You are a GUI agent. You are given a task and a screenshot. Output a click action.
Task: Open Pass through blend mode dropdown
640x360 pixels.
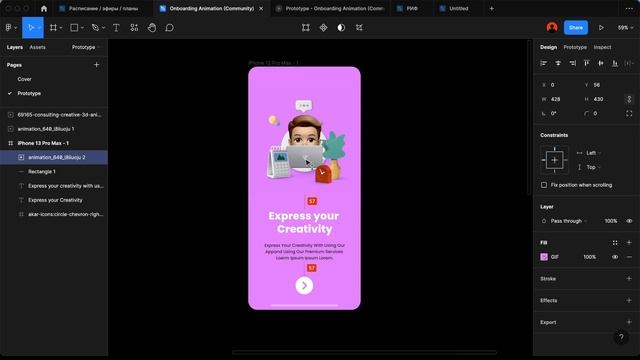[568, 221]
